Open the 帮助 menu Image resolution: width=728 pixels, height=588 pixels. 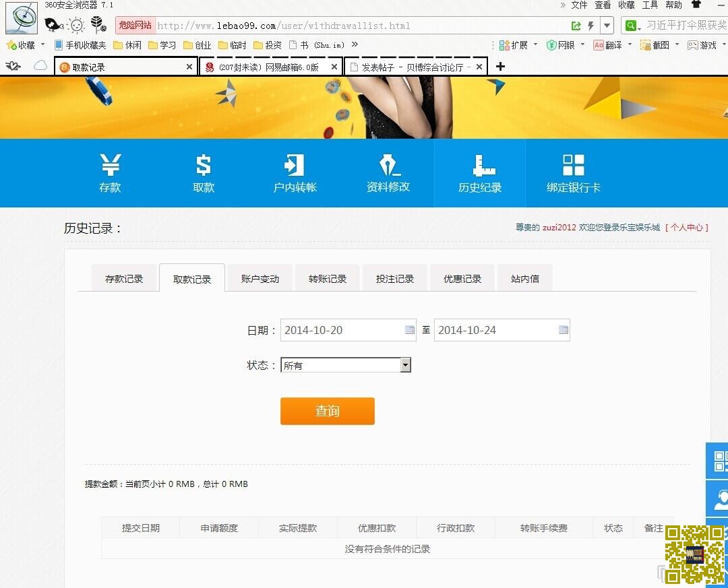[x=673, y=5]
